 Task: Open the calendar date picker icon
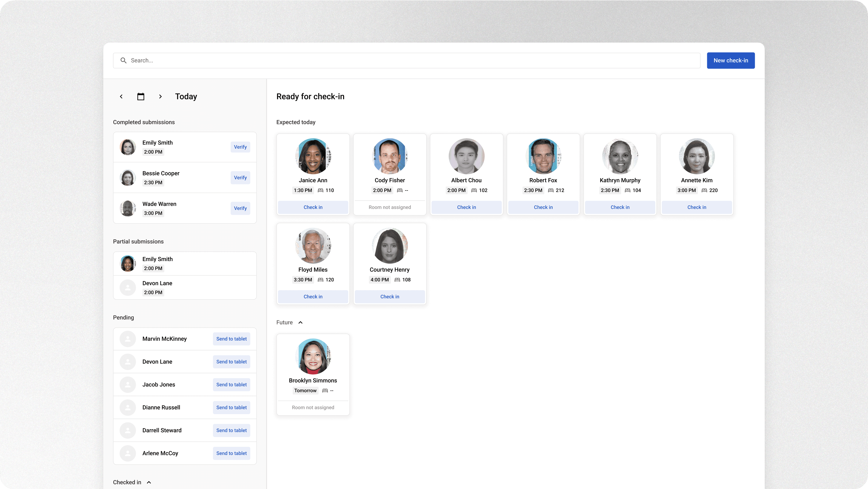(x=141, y=97)
